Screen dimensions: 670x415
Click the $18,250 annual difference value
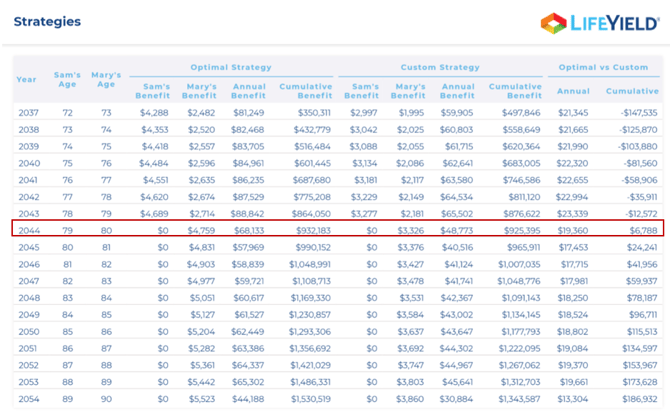tap(573, 298)
